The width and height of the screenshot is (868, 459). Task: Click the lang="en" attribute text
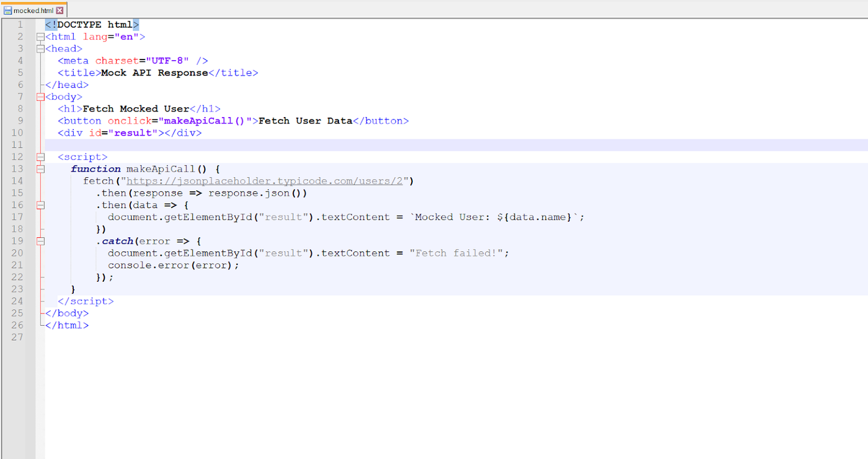coord(111,37)
